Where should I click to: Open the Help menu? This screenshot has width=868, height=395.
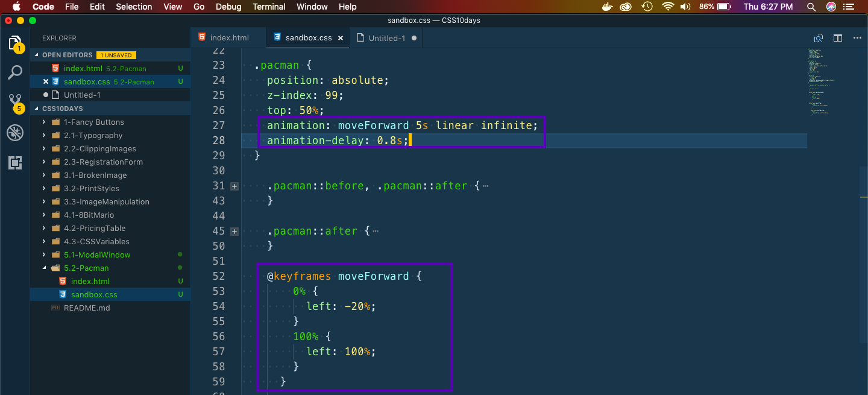(x=348, y=7)
